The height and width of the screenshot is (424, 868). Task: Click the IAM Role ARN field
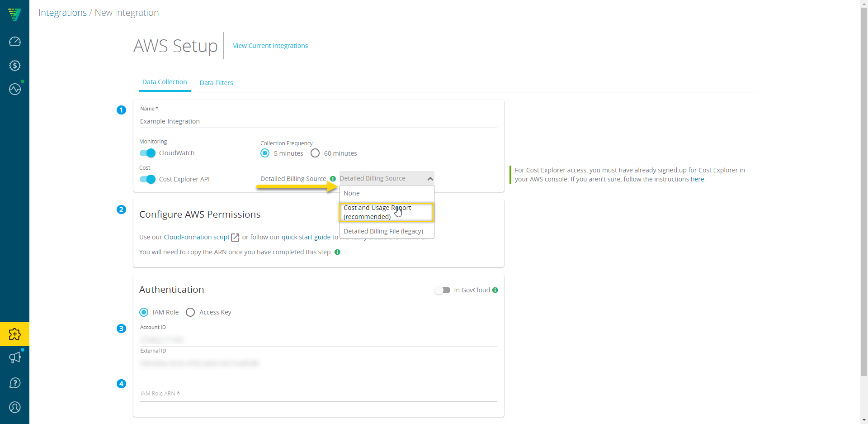(318, 393)
